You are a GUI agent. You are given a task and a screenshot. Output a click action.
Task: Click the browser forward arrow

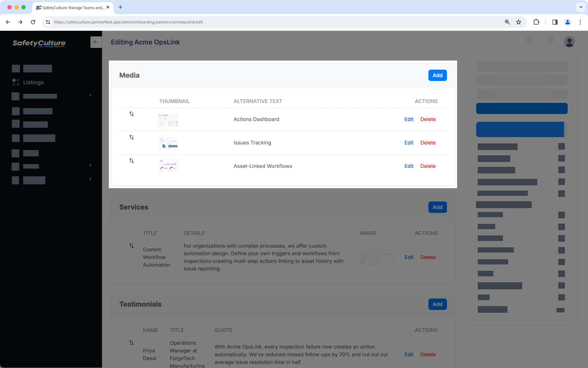click(x=20, y=22)
